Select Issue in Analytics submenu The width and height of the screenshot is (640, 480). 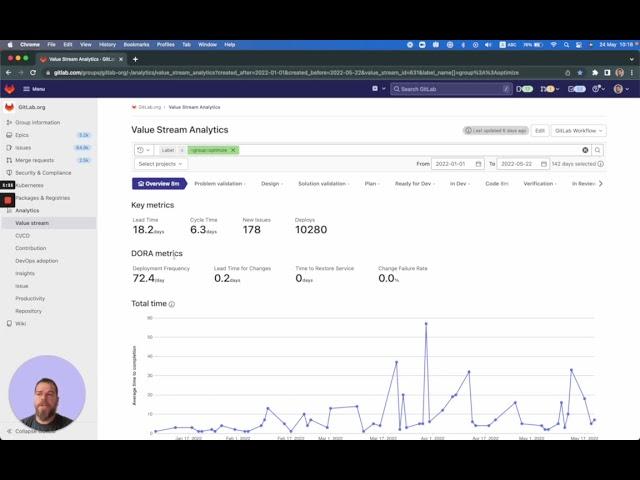coord(22,286)
